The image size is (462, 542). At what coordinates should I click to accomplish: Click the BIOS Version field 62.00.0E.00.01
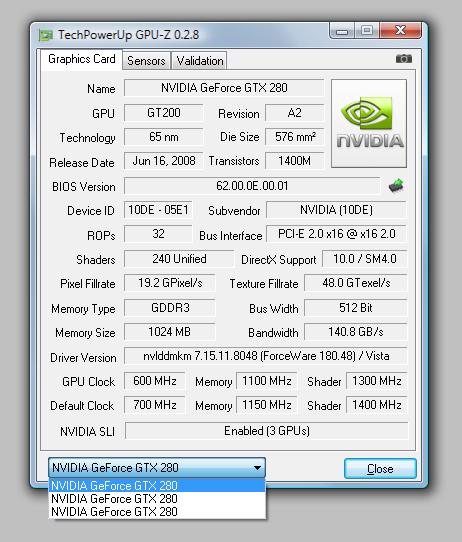point(252,186)
